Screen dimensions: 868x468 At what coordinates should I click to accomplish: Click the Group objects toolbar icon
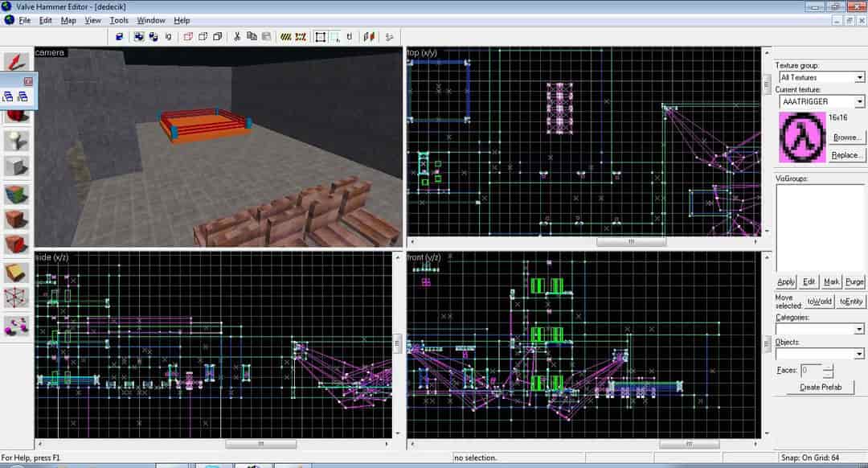tap(138, 36)
